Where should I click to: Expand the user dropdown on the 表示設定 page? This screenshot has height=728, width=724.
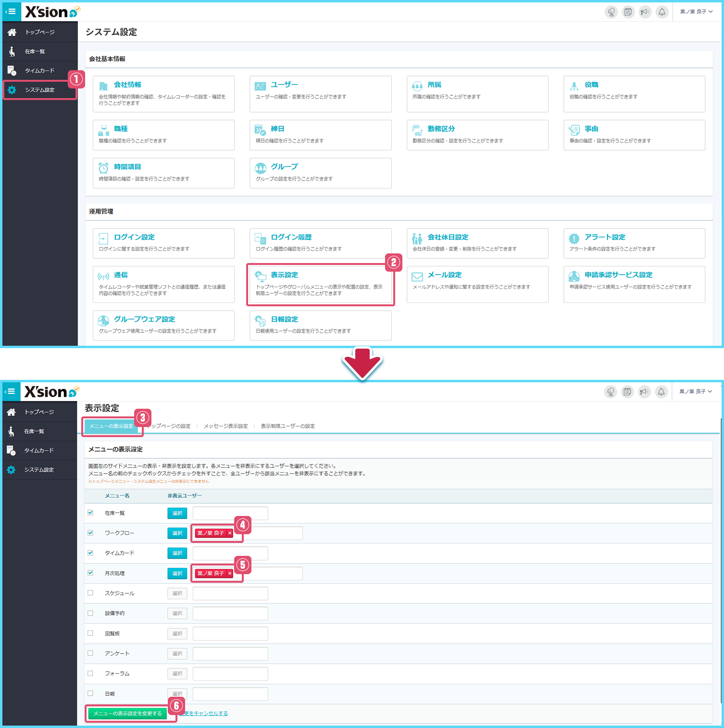tap(696, 392)
